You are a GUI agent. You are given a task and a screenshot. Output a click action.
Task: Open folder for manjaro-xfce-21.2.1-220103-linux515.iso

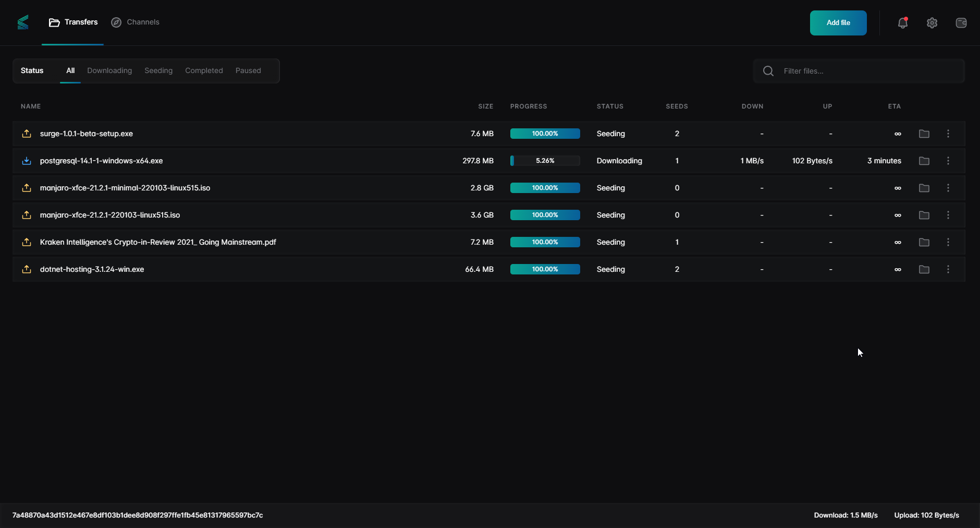point(924,215)
